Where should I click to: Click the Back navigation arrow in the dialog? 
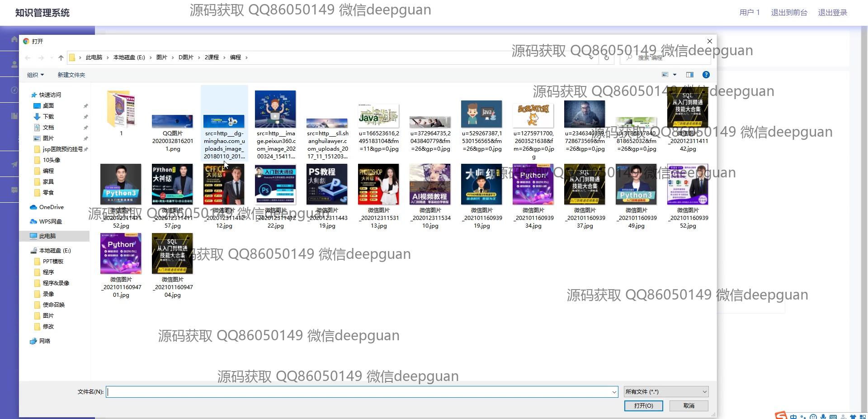click(x=28, y=57)
